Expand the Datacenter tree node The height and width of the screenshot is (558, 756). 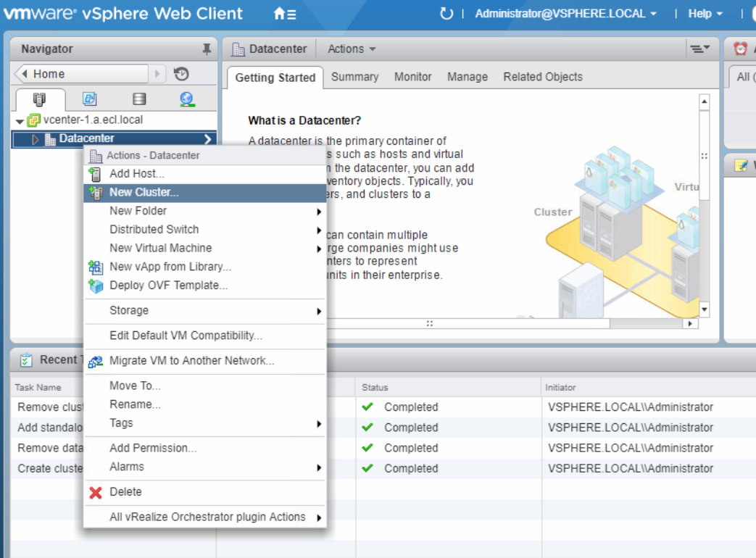point(36,139)
